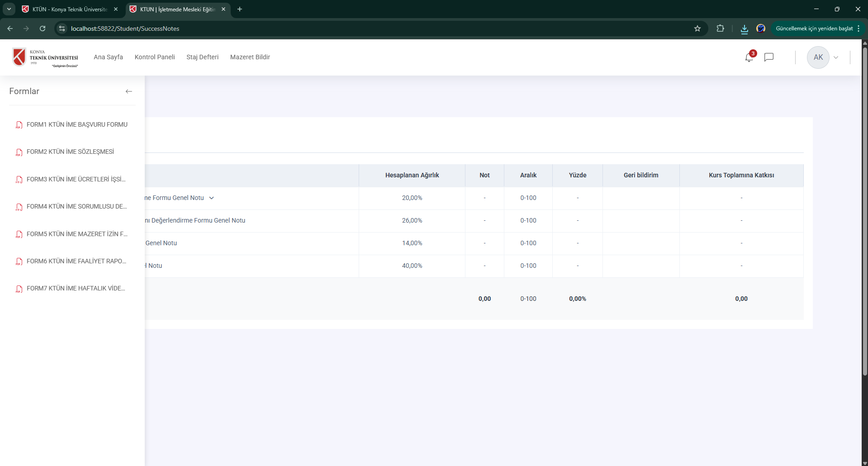Open the Staj Defteri menu item
This screenshot has height=466, width=868.
point(202,57)
